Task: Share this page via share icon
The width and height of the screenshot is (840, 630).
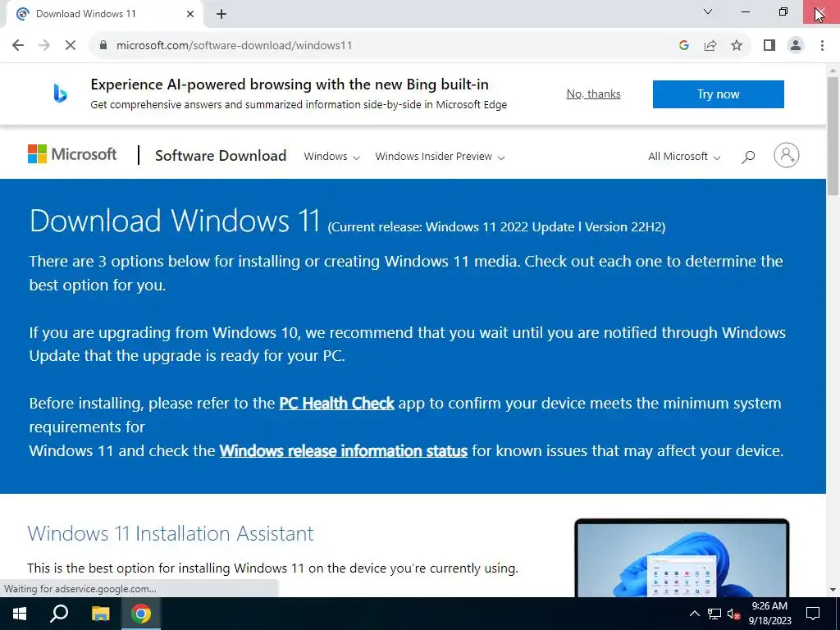Action: click(710, 45)
